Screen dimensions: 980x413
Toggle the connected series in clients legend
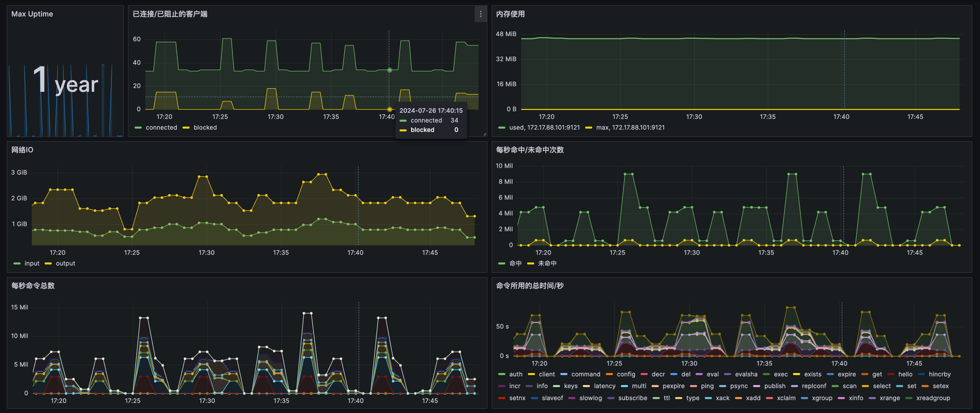[x=161, y=128]
